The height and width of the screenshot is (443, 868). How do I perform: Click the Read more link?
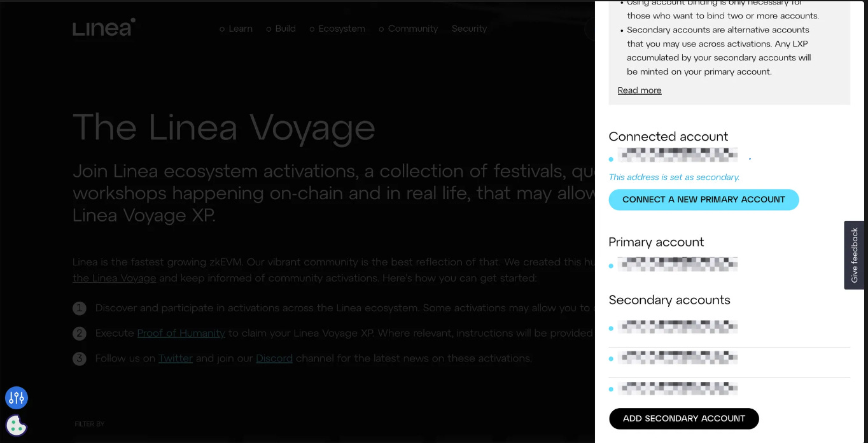pos(640,90)
